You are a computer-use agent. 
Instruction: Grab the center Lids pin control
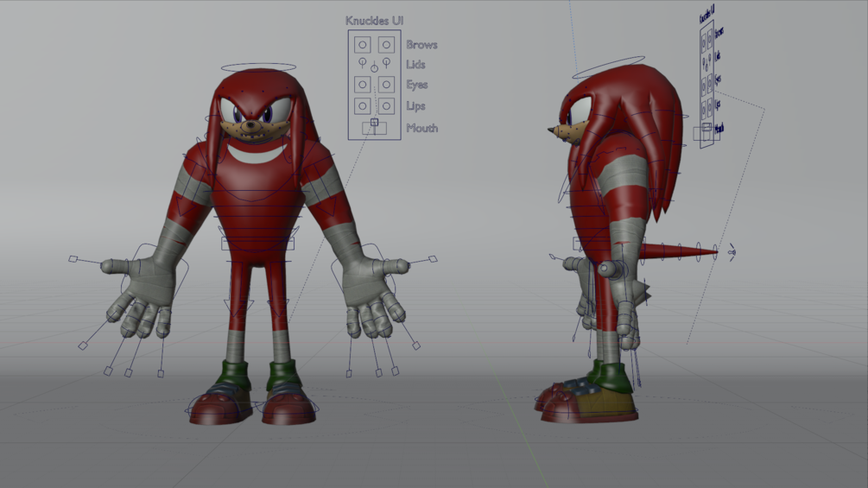coord(374,67)
